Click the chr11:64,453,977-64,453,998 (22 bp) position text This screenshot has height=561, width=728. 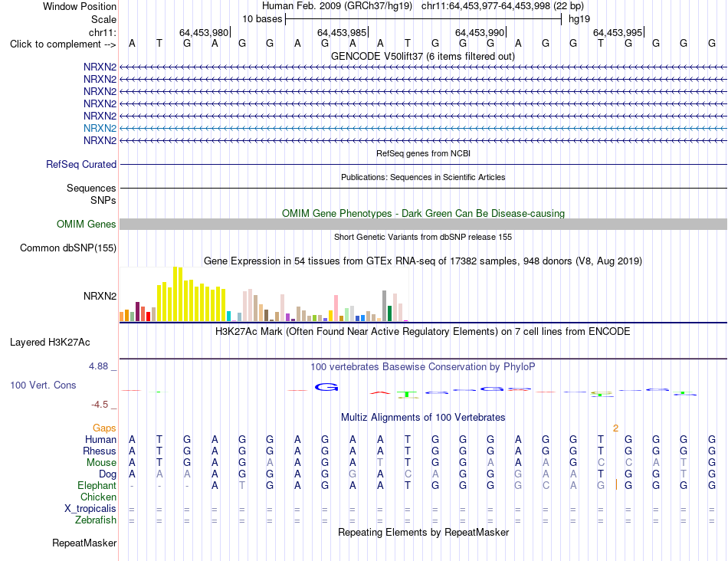click(x=503, y=6)
